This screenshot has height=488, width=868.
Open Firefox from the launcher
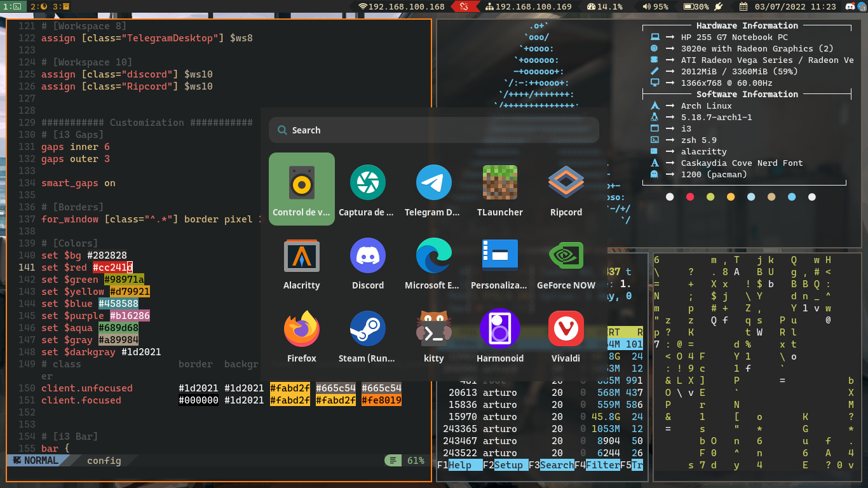click(x=302, y=335)
